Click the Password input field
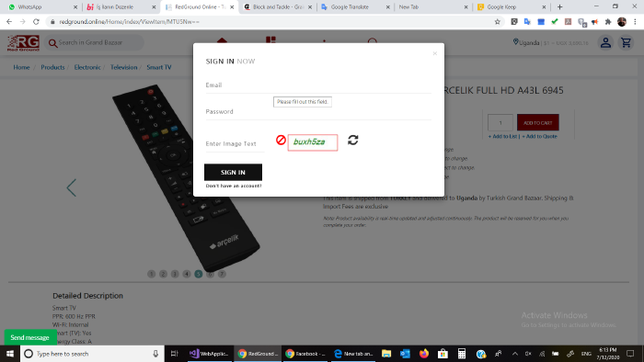644x362 pixels. 318,111
